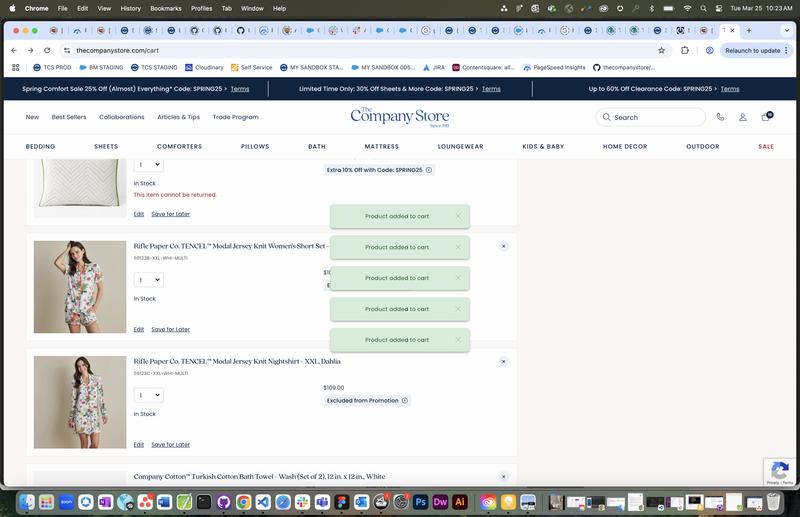Click the phone contact icon
Viewport: 800px width, 517px height.
tap(720, 117)
